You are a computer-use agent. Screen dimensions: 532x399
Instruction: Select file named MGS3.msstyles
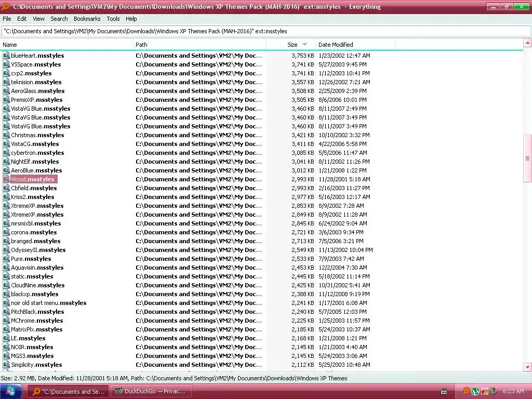[32, 355]
